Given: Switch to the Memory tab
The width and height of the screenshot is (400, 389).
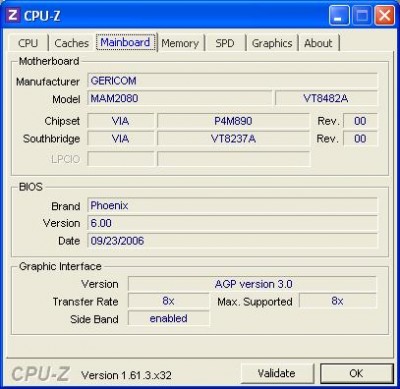Looking at the screenshot, I should coord(180,43).
